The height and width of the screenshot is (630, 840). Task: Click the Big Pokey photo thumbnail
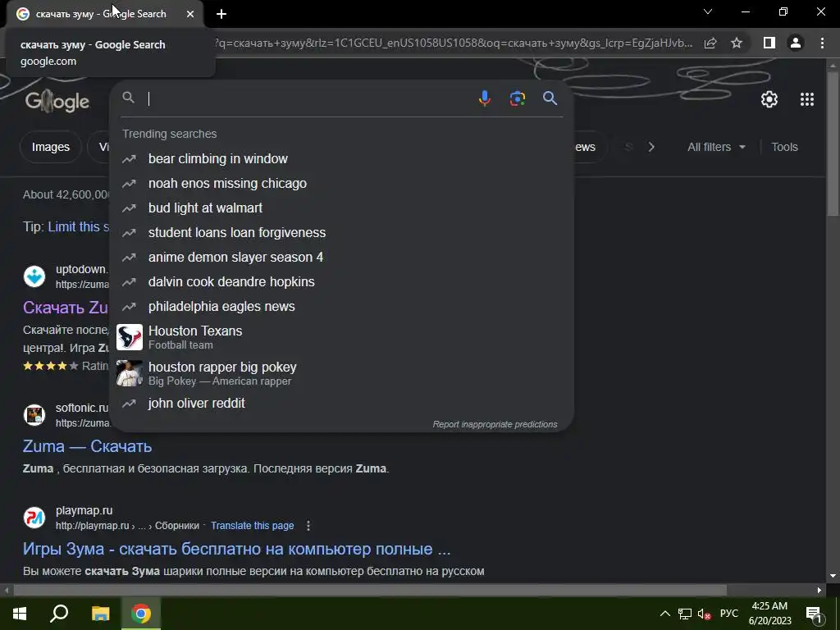[130, 373]
